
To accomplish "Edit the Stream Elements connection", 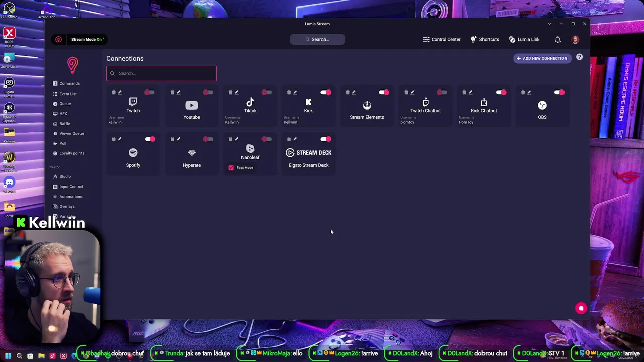I will tap(353, 92).
